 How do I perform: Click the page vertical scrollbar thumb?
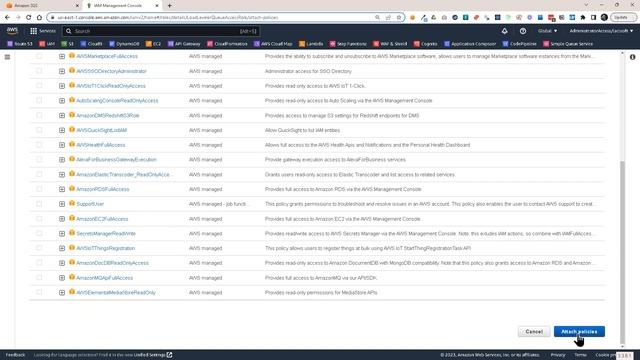point(622,252)
